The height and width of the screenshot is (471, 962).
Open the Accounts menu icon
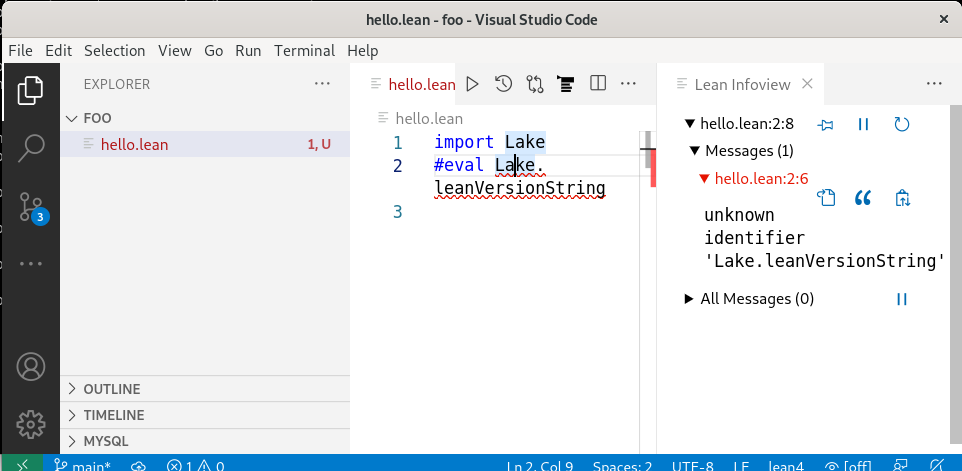click(x=30, y=367)
